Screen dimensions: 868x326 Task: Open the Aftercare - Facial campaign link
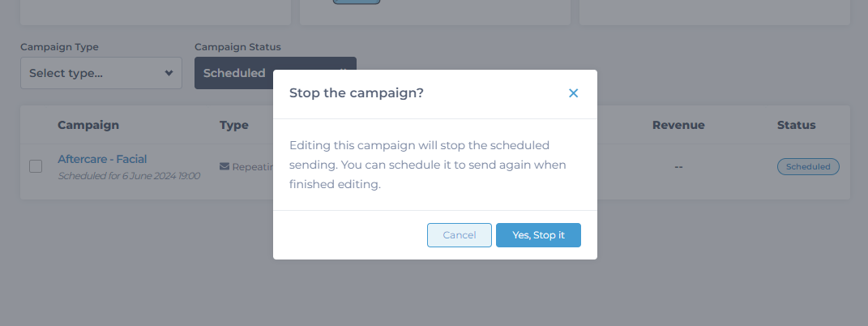coord(102,159)
